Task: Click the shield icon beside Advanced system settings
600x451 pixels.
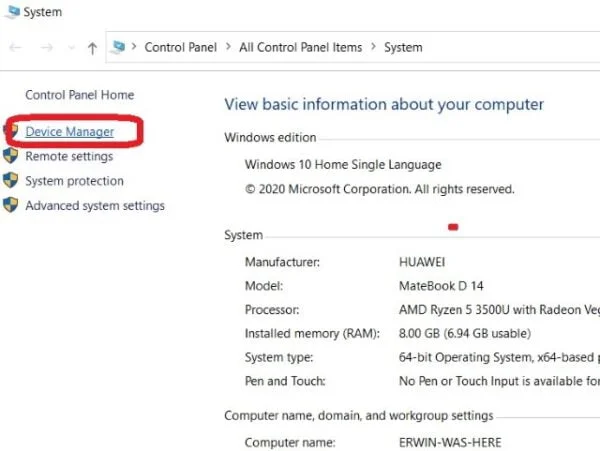Action: coord(10,206)
